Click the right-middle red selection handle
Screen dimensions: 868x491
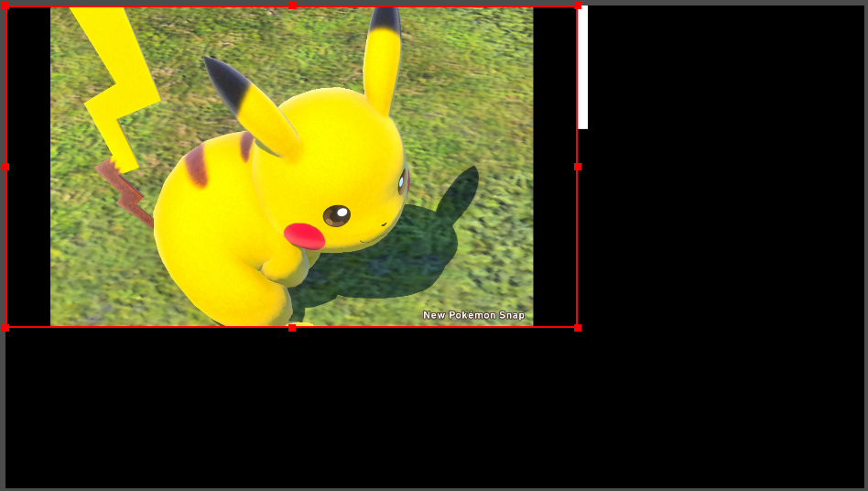(578, 167)
